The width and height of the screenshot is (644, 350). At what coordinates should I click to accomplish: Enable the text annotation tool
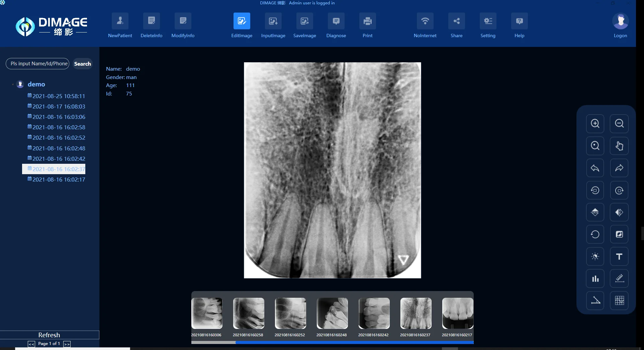pos(619,257)
